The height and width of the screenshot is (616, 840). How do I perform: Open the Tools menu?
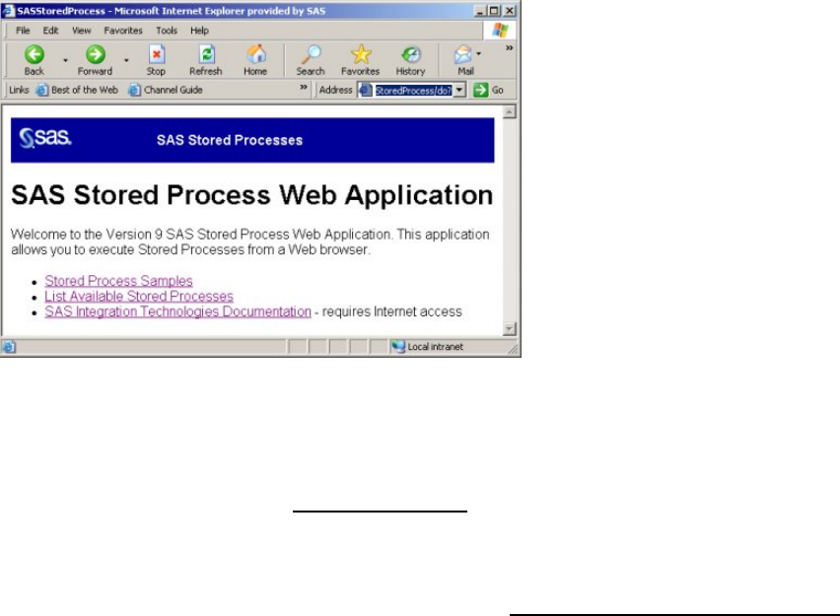tap(167, 31)
